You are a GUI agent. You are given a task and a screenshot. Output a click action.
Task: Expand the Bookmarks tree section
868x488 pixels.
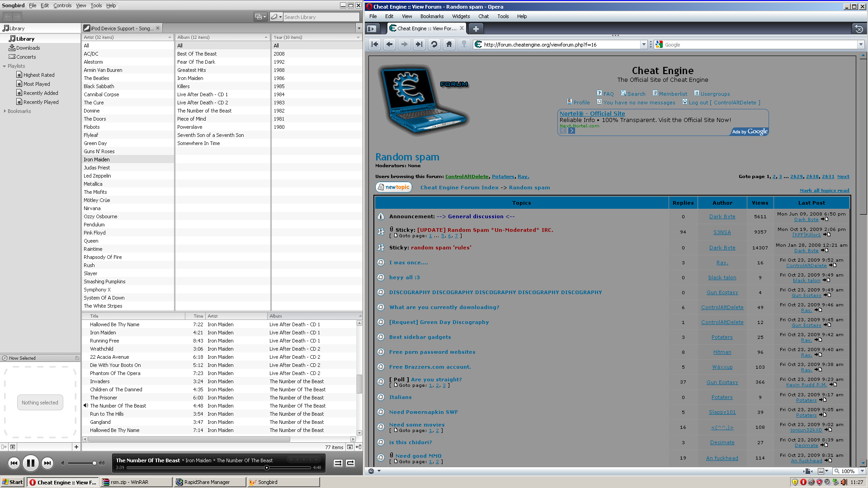tap(5, 111)
